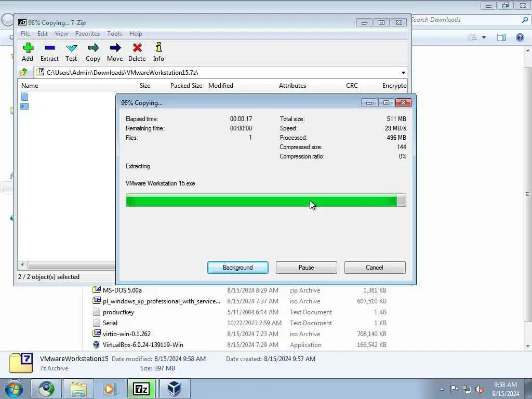
Task: Click the green extraction progress bar
Action: pos(265,200)
